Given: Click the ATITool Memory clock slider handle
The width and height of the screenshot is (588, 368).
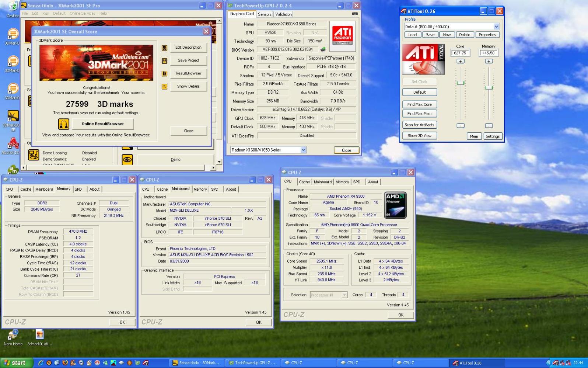Looking at the screenshot, I should (489, 88).
